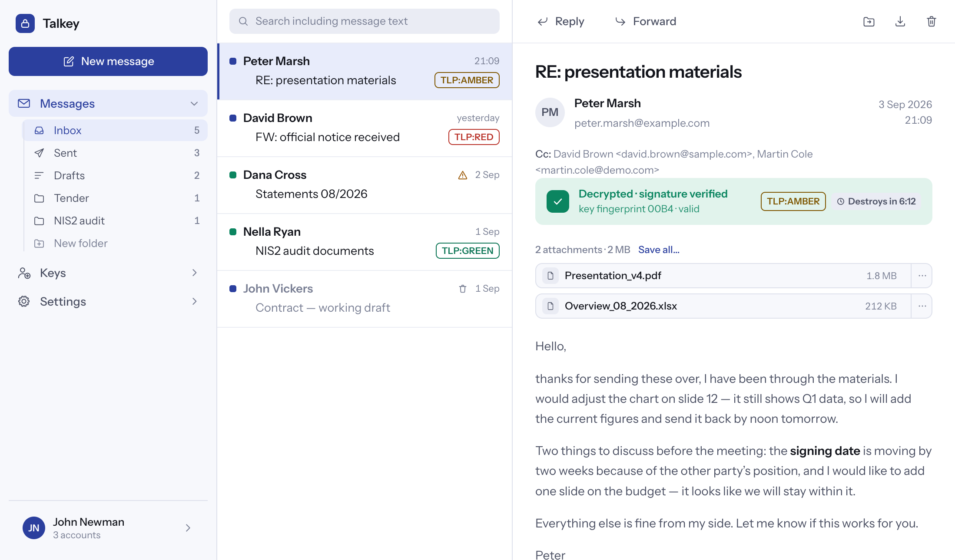Open options menu for Overview_08_2026.xlsx

pos(922,306)
